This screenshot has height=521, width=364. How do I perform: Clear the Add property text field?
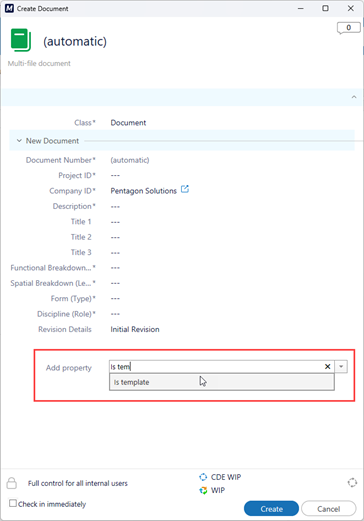pos(327,367)
